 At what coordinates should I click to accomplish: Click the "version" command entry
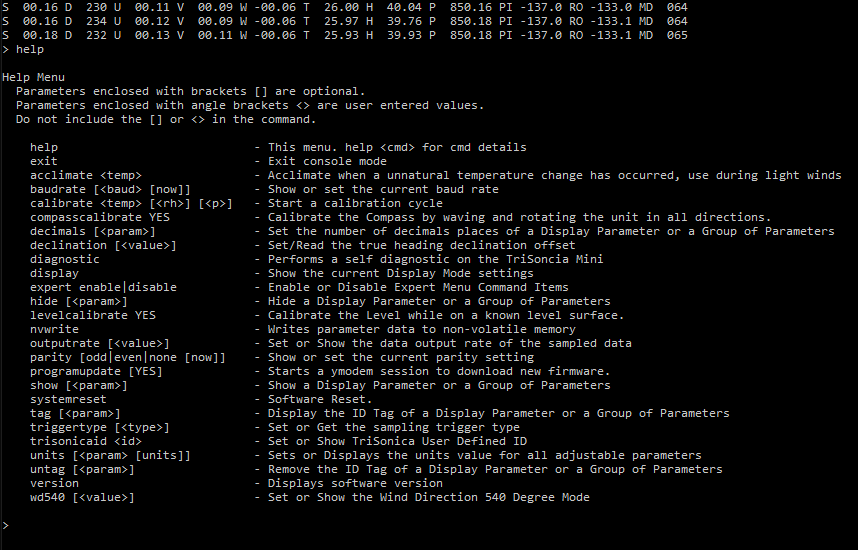point(54,483)
